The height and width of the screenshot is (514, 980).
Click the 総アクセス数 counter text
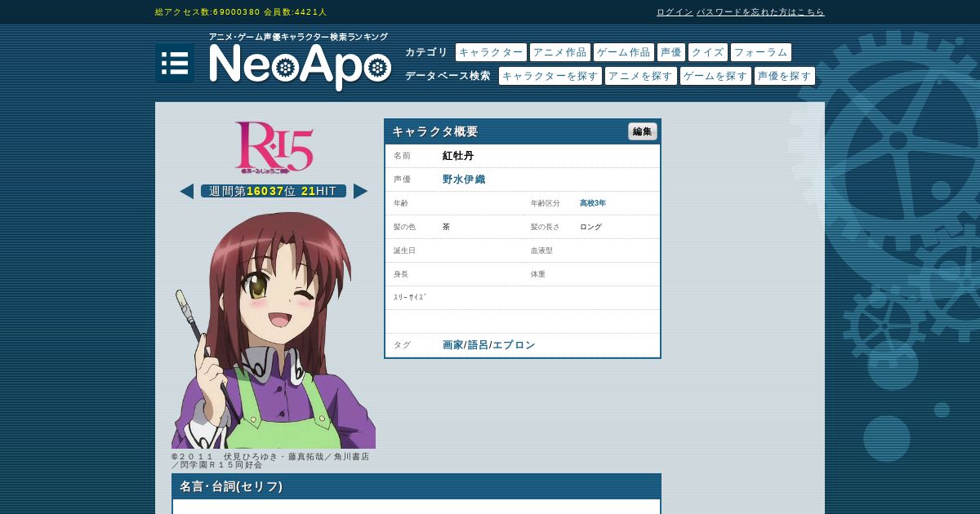207,12
